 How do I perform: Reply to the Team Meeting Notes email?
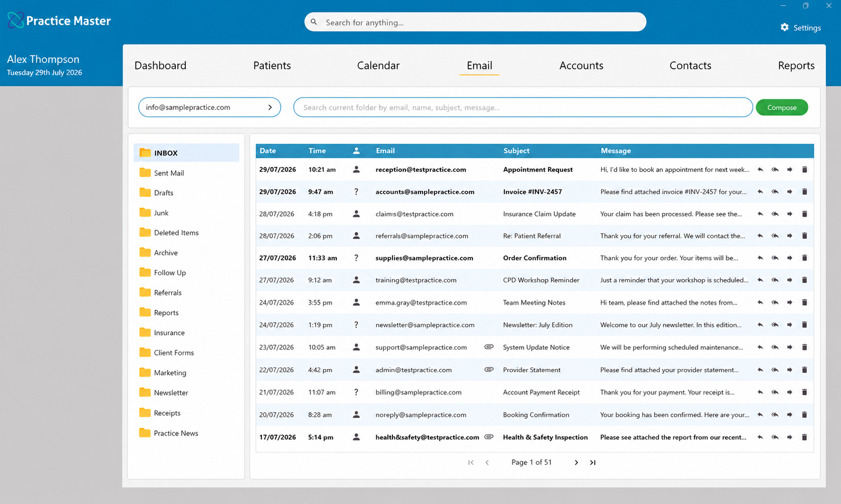tap(760, 303)
